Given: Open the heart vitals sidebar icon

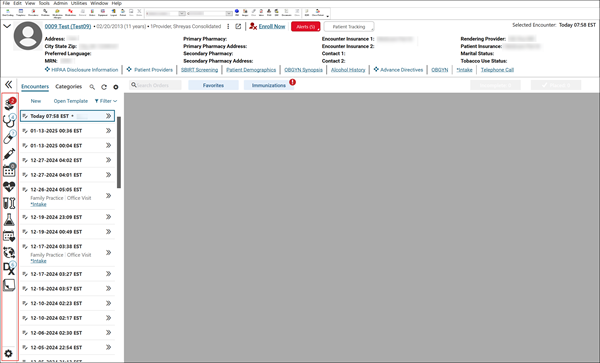Looking at the screenshot, I should click(x=9, y=187).
